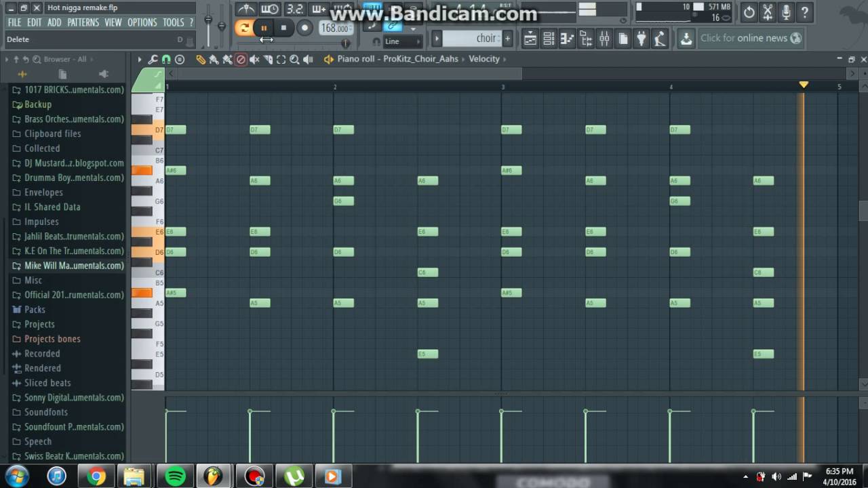The width and height of the screenshot is (868, 488).
Task: Activate the Zoom tool in piano roll
Action: pos(294,60)
